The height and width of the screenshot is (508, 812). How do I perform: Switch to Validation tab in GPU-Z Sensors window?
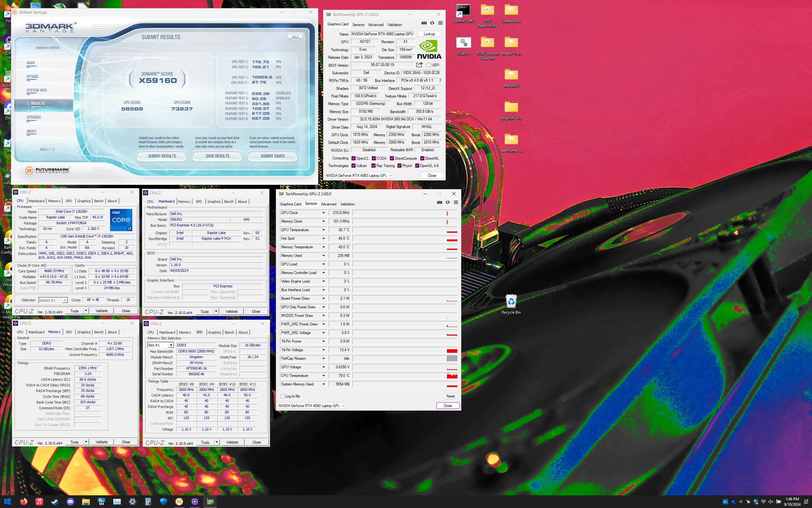(x=347, y=204)
